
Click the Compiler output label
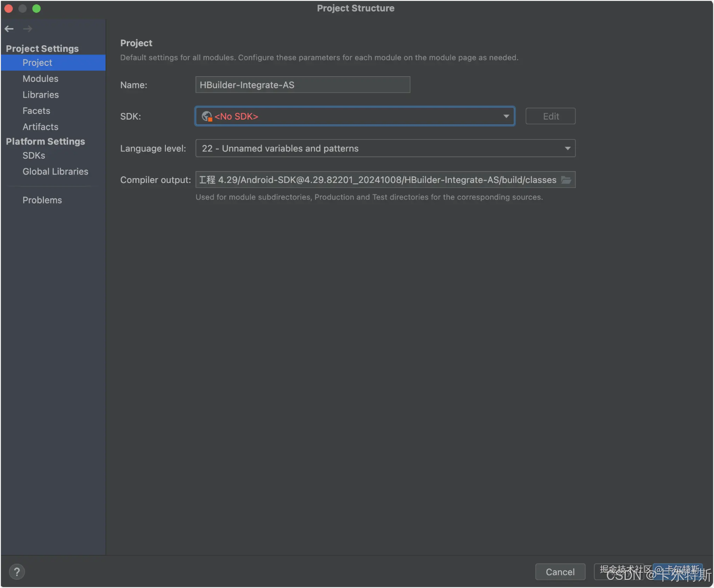[x=155, y=180]
